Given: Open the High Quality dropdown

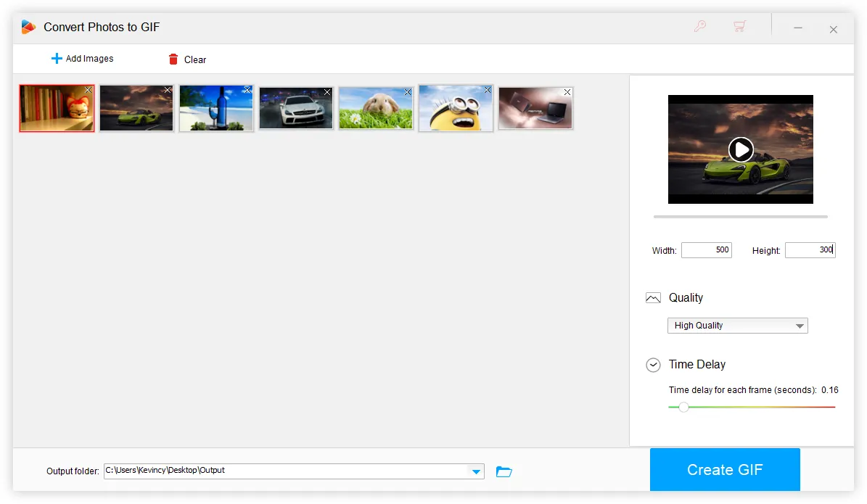Looking at the screenshot, I should pos(737,326).
